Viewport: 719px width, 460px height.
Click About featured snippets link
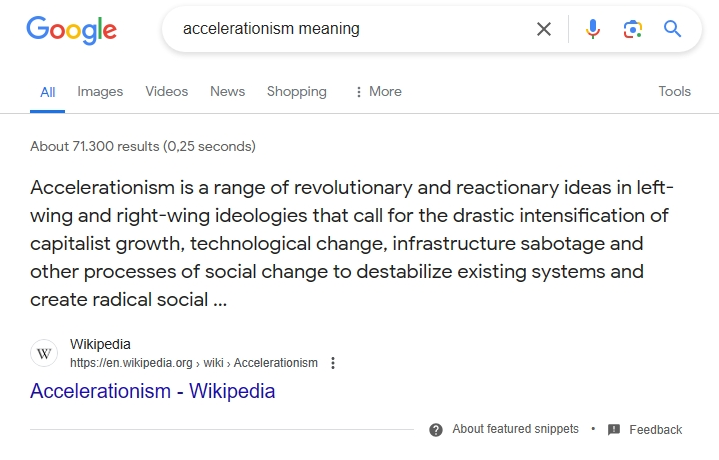[x=515, y=429]
